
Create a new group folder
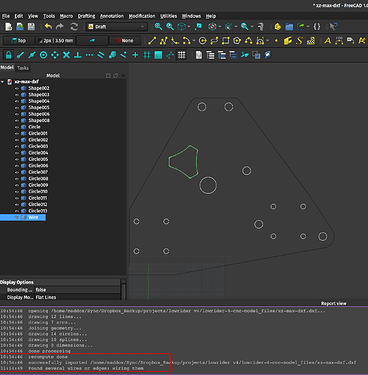click(x=289, y=27)
